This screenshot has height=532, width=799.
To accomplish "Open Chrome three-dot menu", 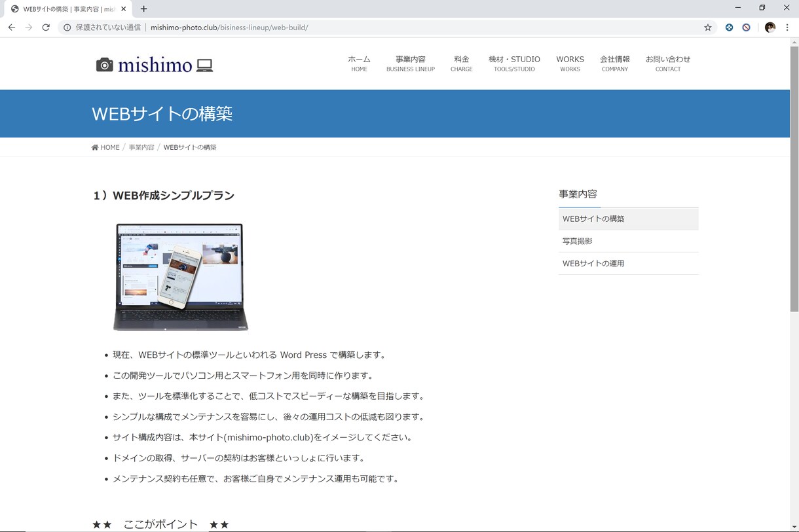I will click(787, 27).
